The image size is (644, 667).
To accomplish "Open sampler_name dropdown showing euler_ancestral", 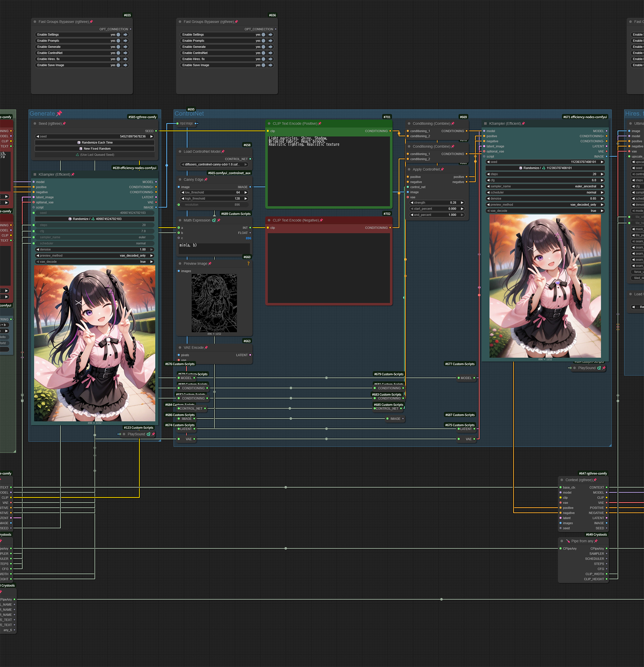I will (x=545, y=186).
